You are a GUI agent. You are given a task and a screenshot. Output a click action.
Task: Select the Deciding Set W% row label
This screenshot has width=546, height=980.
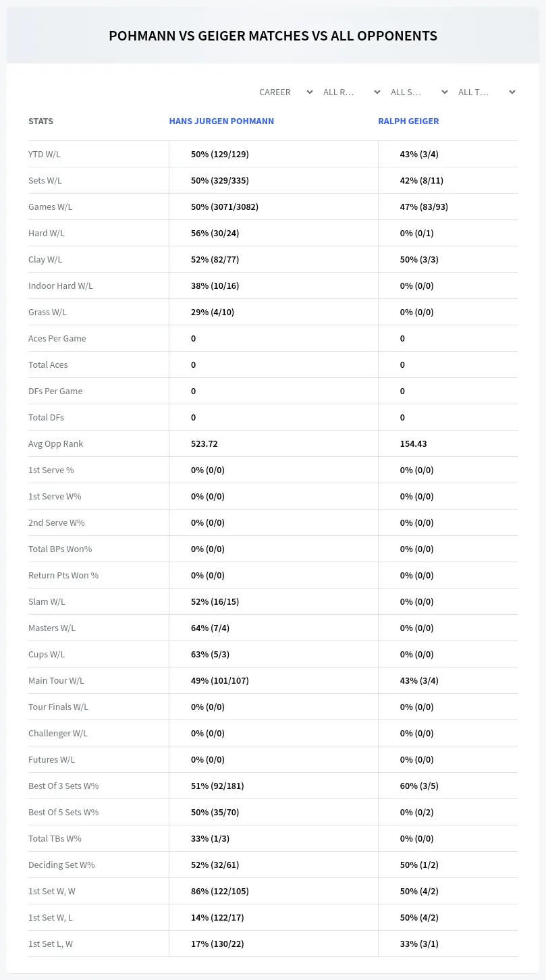click(61, 865)
